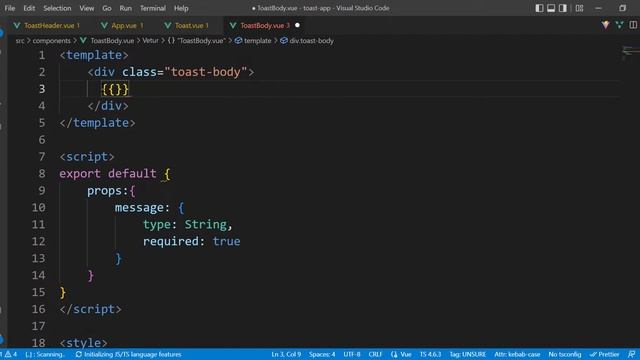This screenshot has width=640, height=360.
Task: Click the "toast-body" class value on line 2
Action: 206,72
